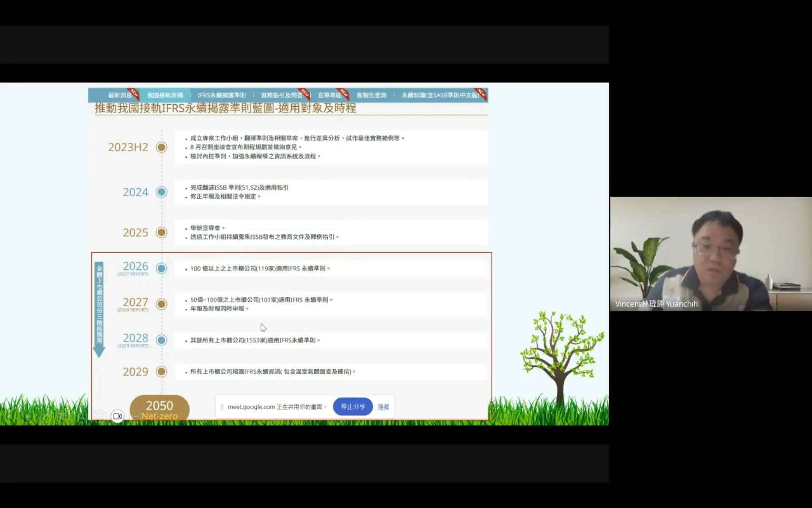Select Vincent's video thumbnail tile

pos(710,254)
